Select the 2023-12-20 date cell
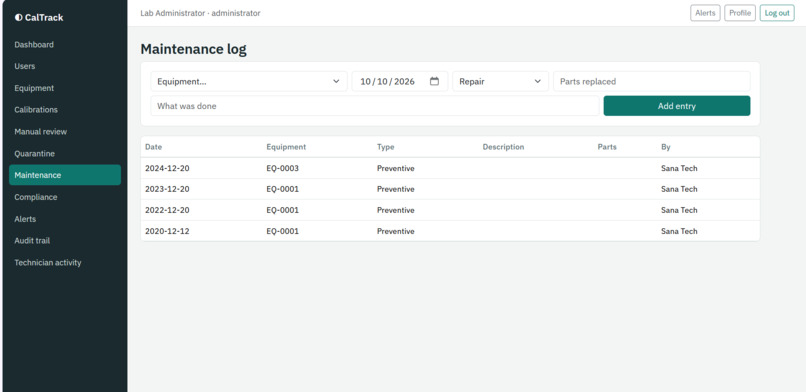 [x=167, y=189]
